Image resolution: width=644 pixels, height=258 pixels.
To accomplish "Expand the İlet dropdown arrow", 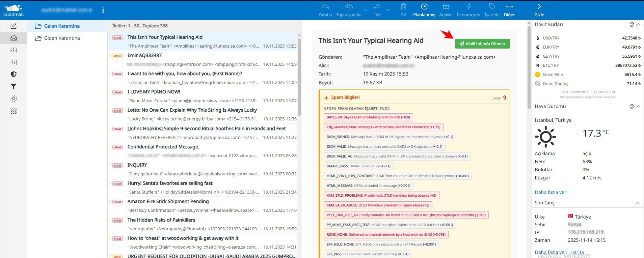I will pyautogui.click(x=387, y=10).
